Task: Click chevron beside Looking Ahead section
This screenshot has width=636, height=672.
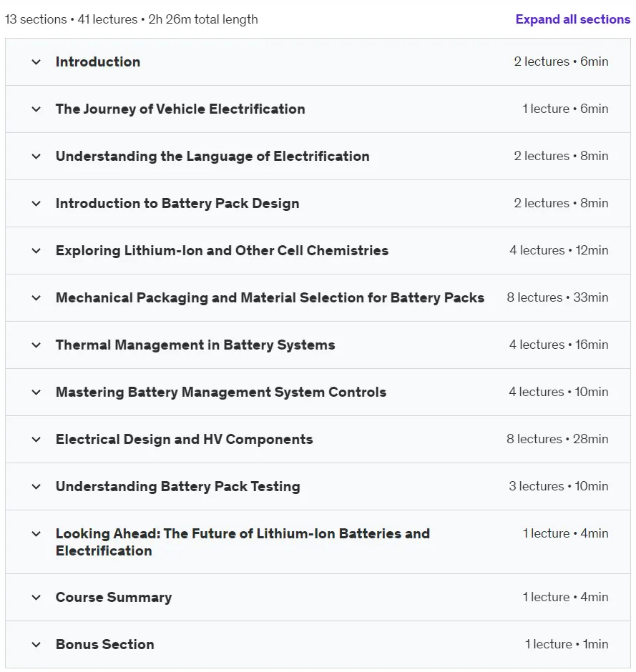Action: [36, 533]
